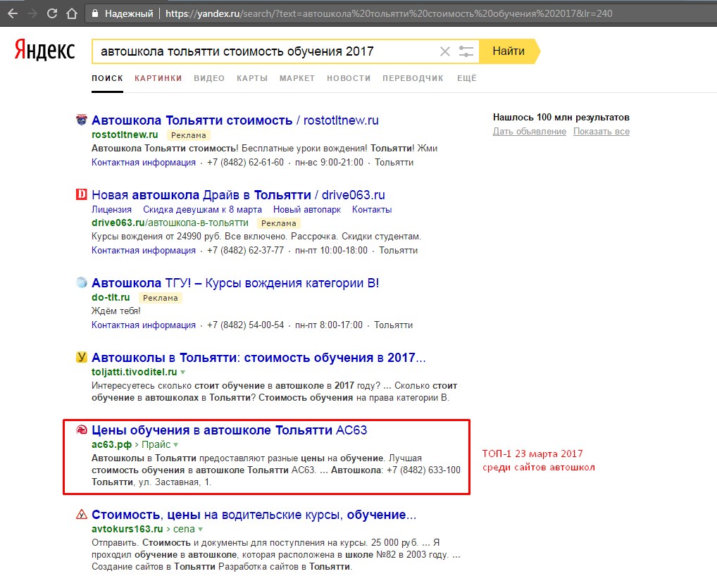
Task: Click the avtokurs163.ru triangle favicon
Action: [x=82, y=514]
